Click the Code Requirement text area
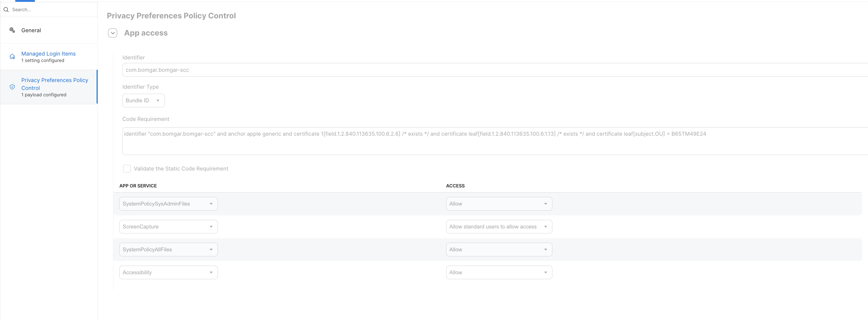Screen dimensions: 868x320 [495, 141]
